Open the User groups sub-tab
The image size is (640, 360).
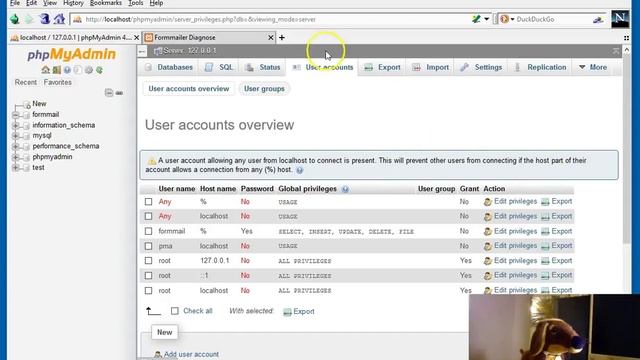[x=264, y=89]
